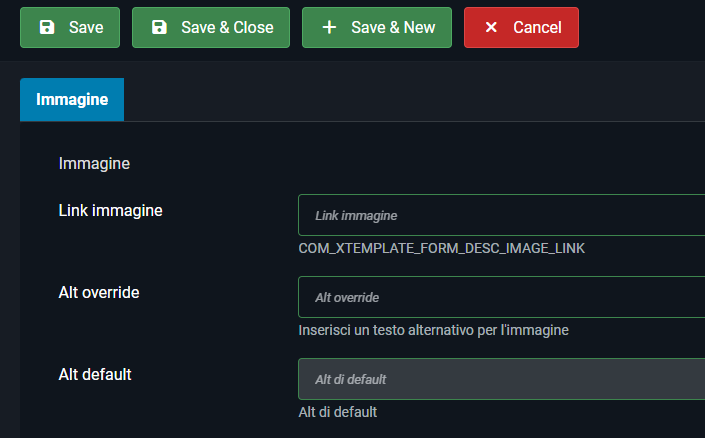This screenshot has height=438, width=705.
Task: Select the Alt default greyed field
Action: pyautogui.click(x=501, y=379)
